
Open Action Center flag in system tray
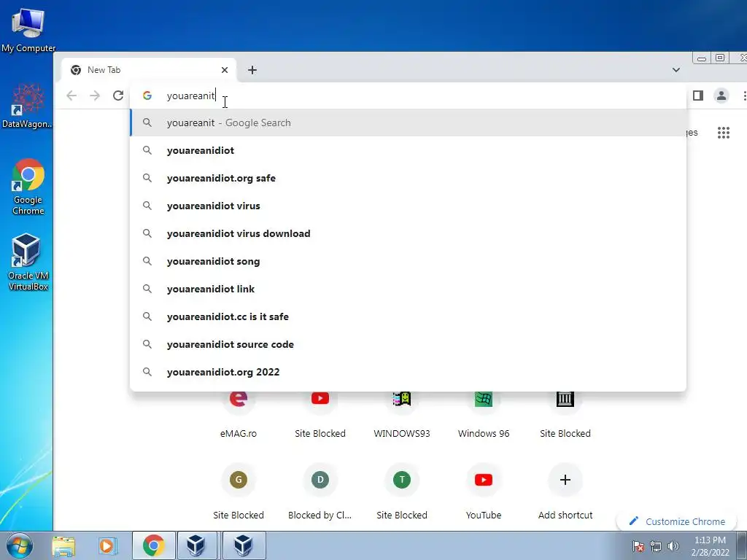[x=638, y=546]
